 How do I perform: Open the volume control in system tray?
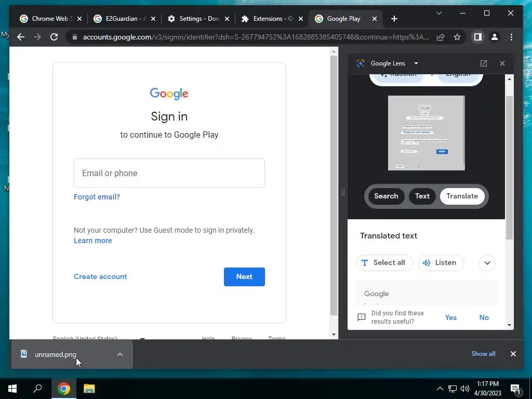pyautogui.click(x=465, y=389)
